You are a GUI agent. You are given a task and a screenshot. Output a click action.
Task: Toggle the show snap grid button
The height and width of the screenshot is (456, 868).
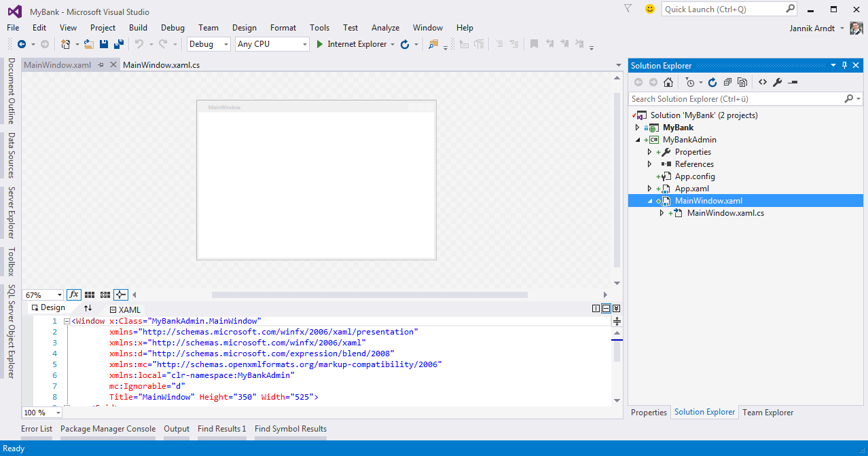point(90,294)
